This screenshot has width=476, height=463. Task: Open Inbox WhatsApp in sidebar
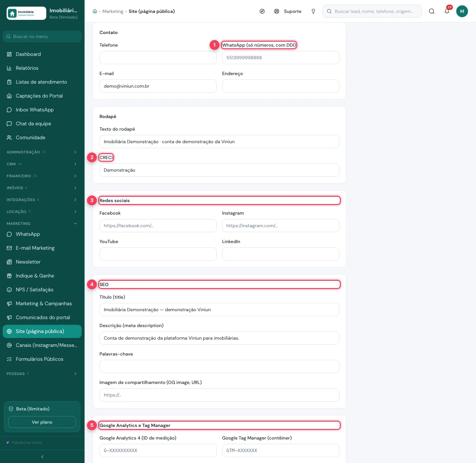pos(42,110)
